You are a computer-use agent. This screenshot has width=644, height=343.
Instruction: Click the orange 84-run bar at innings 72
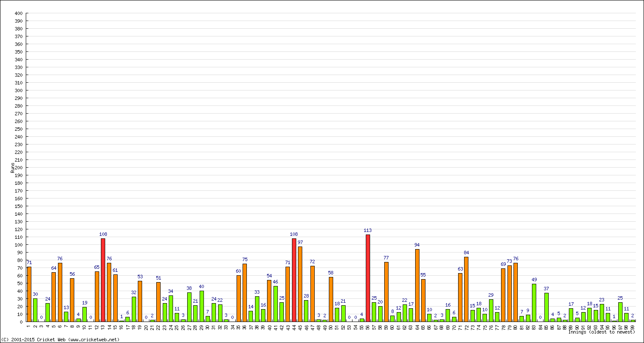point(466,289)
